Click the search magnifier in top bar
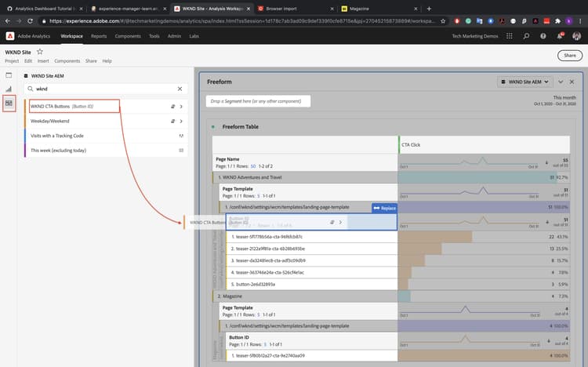 click(526, 36)
